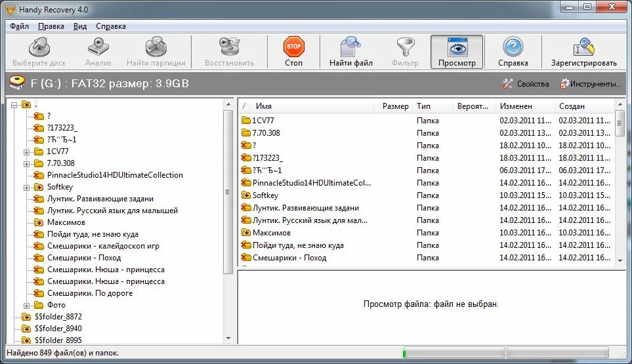Click the folder icon of '?' in the file list
Image resolution: width=632 pixels, height=364 pixels.
coord(246,146)
